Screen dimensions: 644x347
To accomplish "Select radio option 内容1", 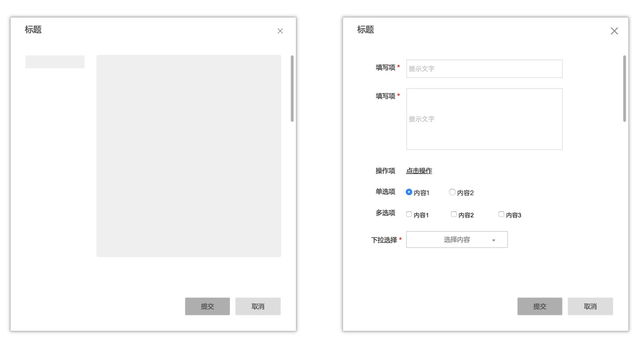I will [x=409, y=192].
